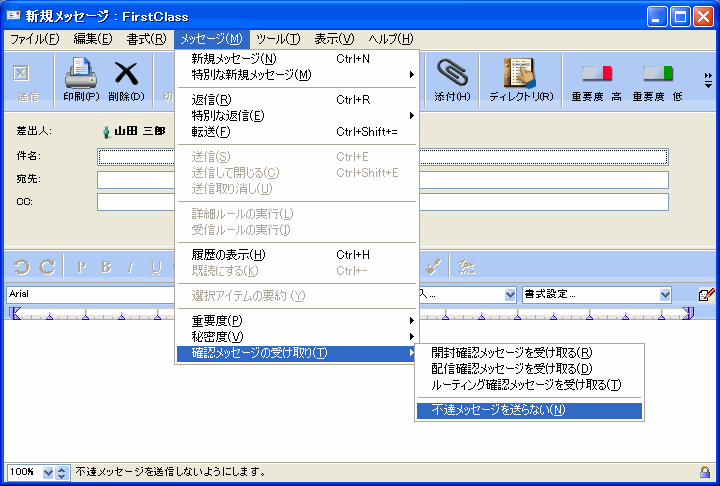
Task: Toggle 開封確認メッセージを受け取る option
Action: (x=511, y=352)
